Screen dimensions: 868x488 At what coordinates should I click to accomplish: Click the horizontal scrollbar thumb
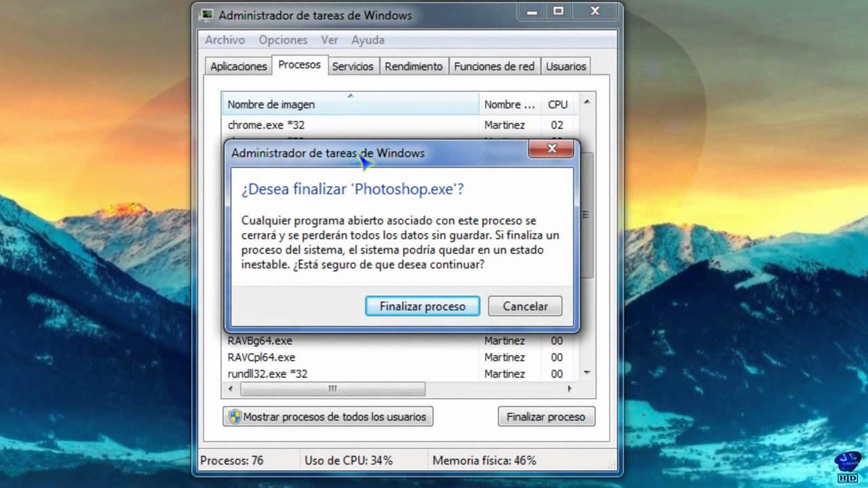tap(332, 389)
